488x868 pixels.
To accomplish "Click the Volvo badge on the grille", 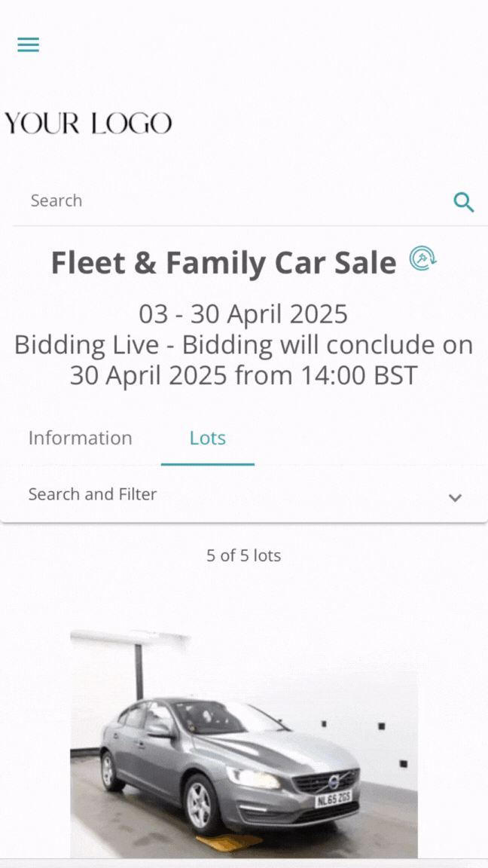I will coord(334,783).
